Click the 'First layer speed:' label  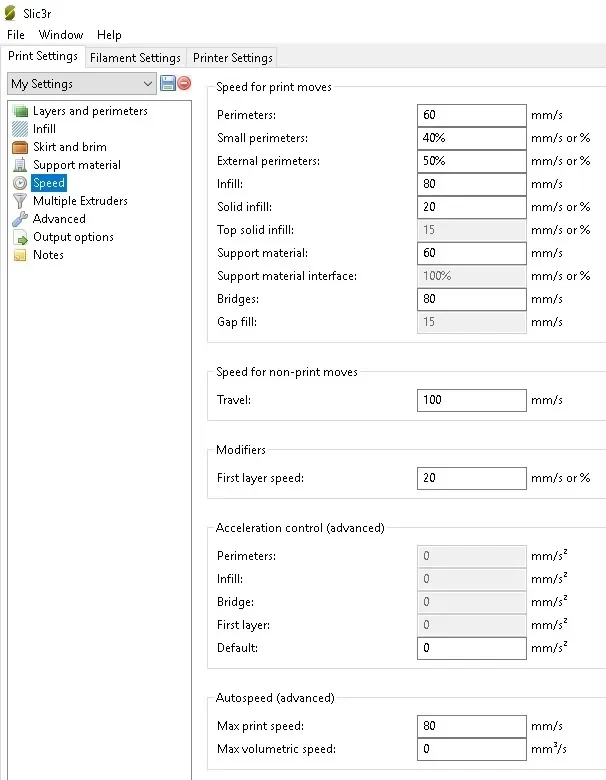point(260,478)
